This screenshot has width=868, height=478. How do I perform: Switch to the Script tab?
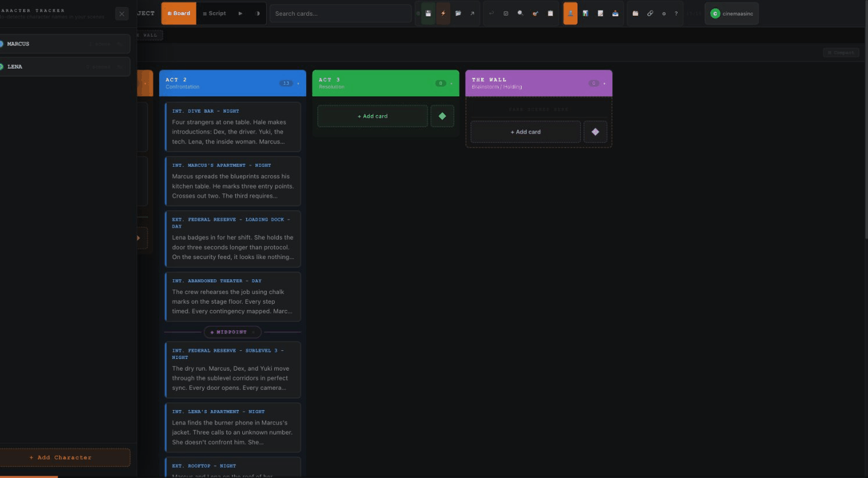pos(214,13)
